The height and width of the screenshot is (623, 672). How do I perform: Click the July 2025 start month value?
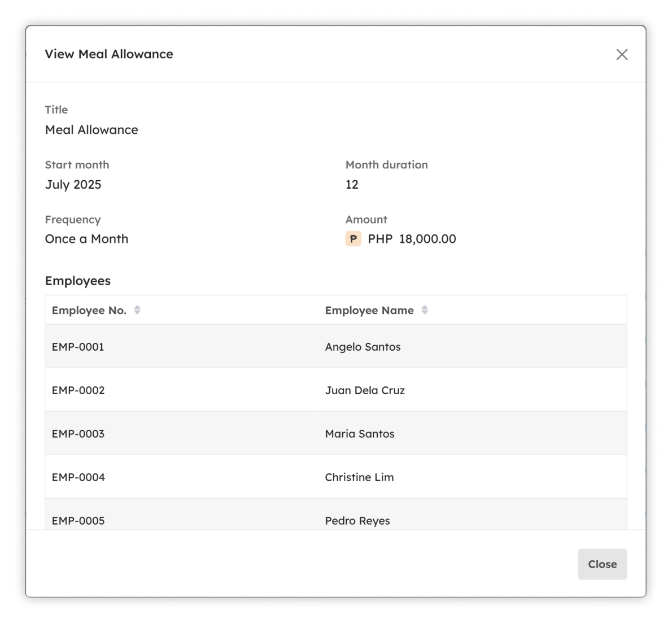(73, 184)
